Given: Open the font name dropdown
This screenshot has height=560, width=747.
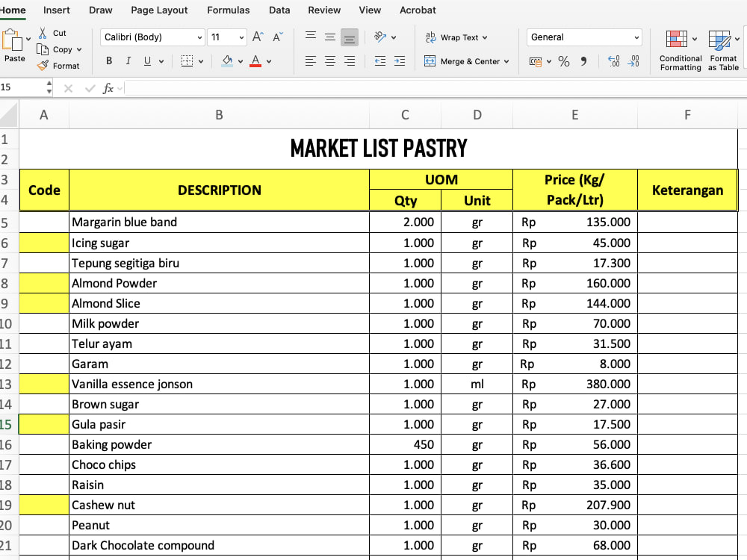Looking at the screenshot, I should 199,37.
